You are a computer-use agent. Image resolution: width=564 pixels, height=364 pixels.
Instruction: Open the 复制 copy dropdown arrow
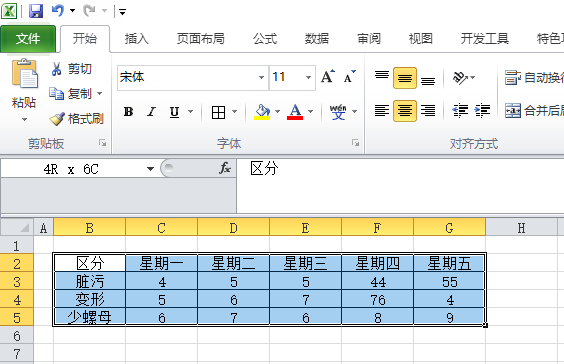click(x=100, y=94)
